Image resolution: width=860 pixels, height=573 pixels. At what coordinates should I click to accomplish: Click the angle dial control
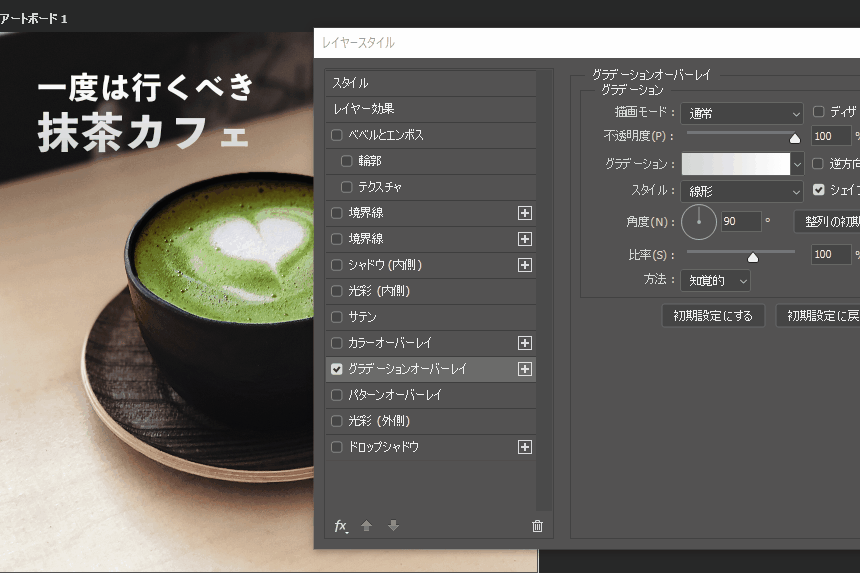click(x=699, y=222)
